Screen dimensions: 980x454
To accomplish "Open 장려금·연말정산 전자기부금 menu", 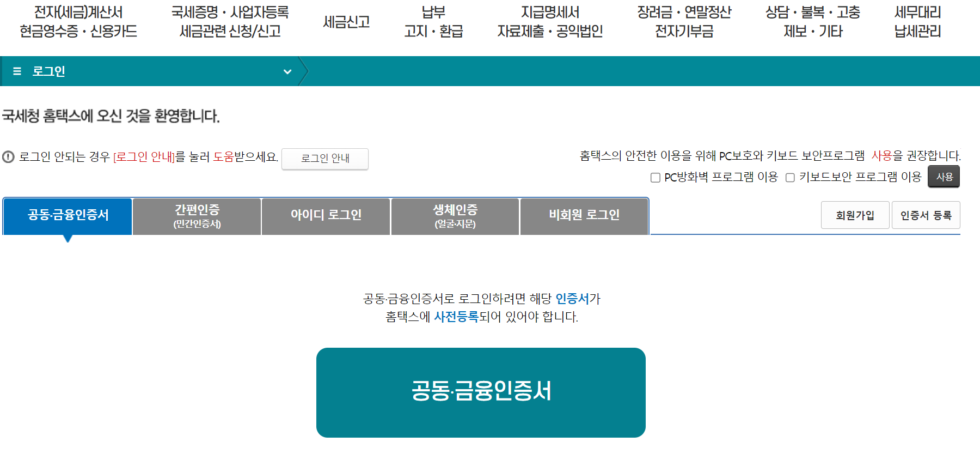I will [x=684, y=22].
